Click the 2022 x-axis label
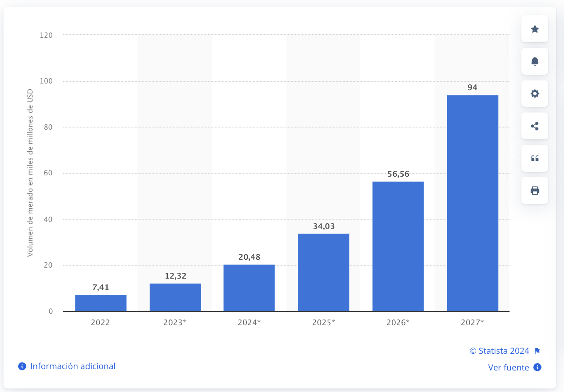This screenshot has width=564, height=392. coord(101,322)
